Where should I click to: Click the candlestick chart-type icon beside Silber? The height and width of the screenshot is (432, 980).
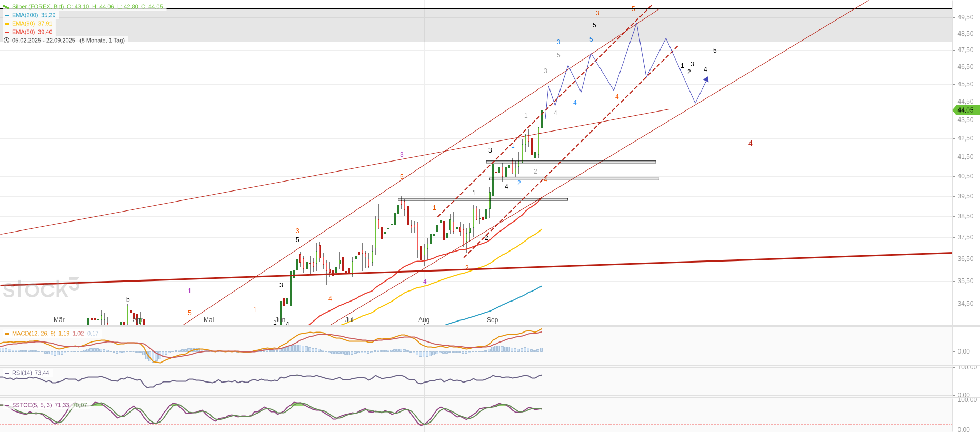click(6, 7)
